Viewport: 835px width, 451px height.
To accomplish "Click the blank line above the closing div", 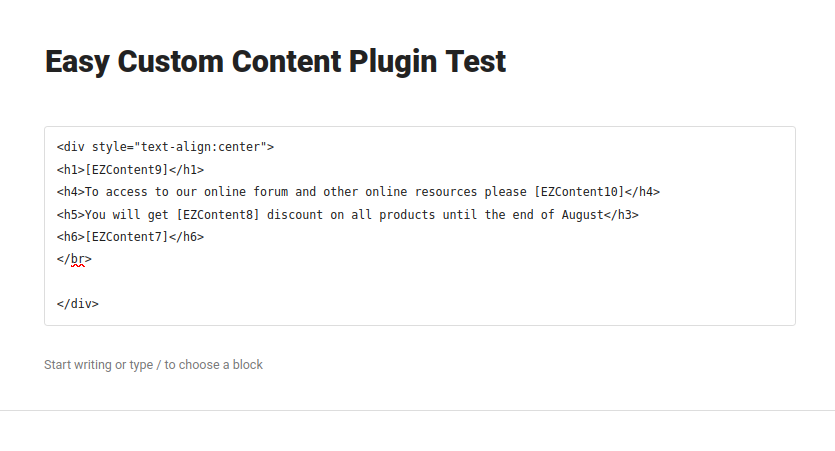I will tap(420, 282).
